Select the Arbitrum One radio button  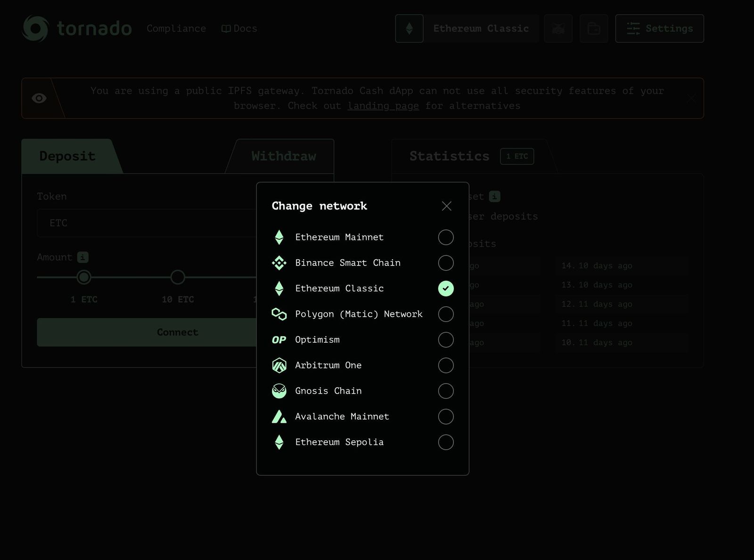tap(446, 365)
